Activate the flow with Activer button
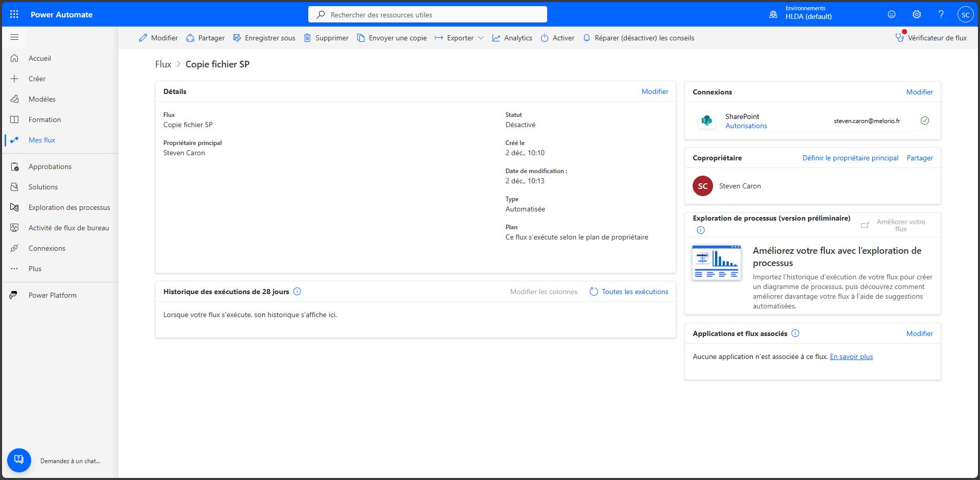Viewport: 980px width, 480px height. (557, 38)
